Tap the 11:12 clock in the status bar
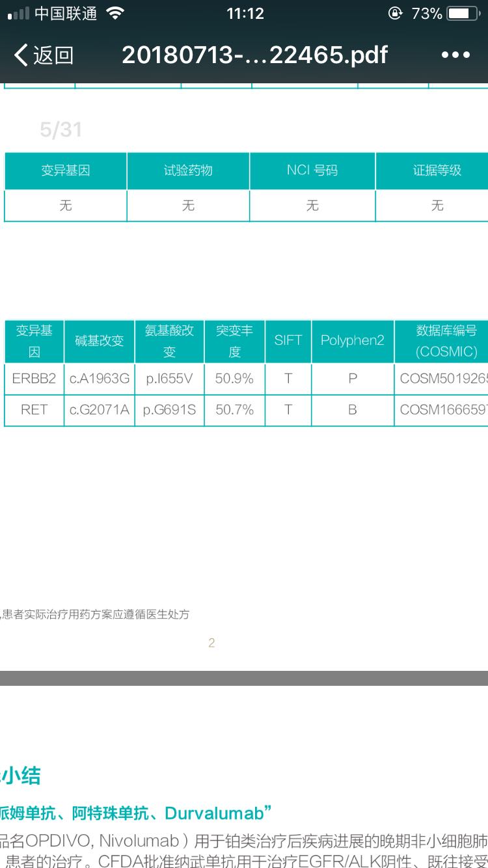 pos(245,14)
